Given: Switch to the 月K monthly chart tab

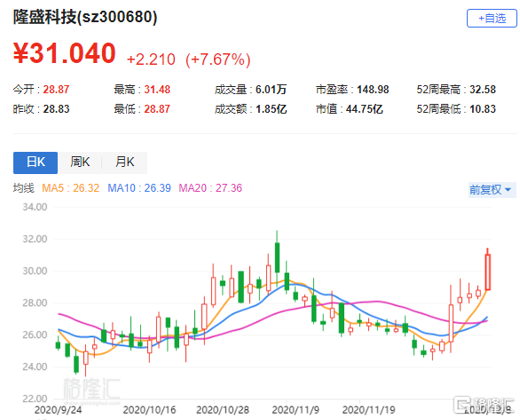Looking at the screenshot, I should (x=125, y=162).
